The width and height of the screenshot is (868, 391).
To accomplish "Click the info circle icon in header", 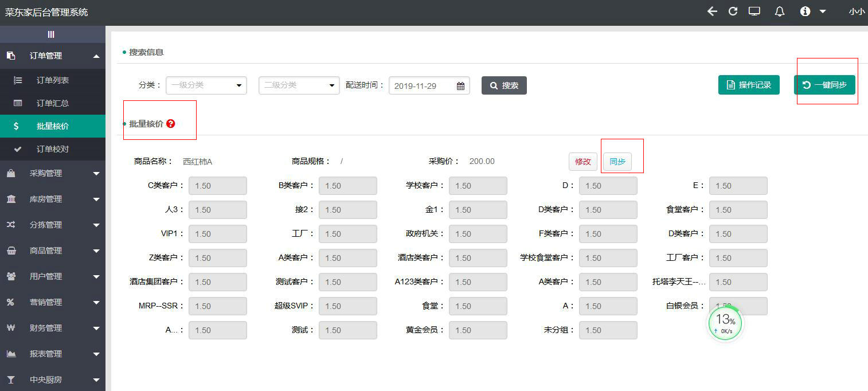I will pos(806,11).
